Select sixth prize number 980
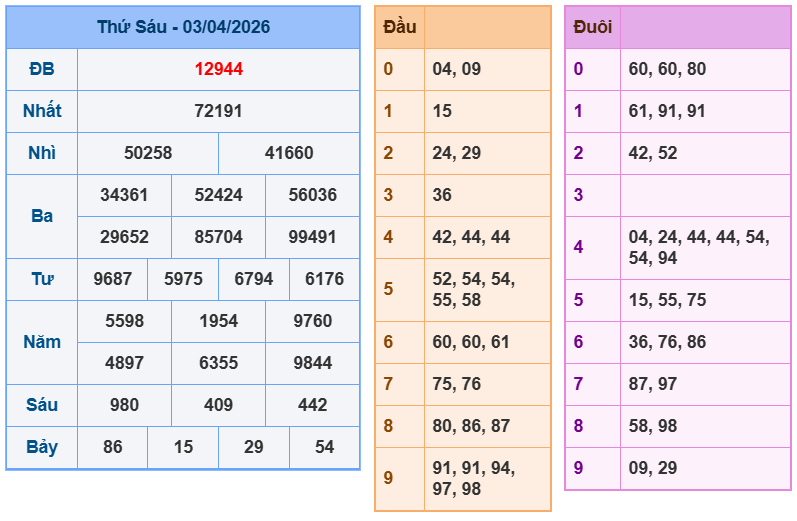 pyautogui.click(x=124, y=405)
